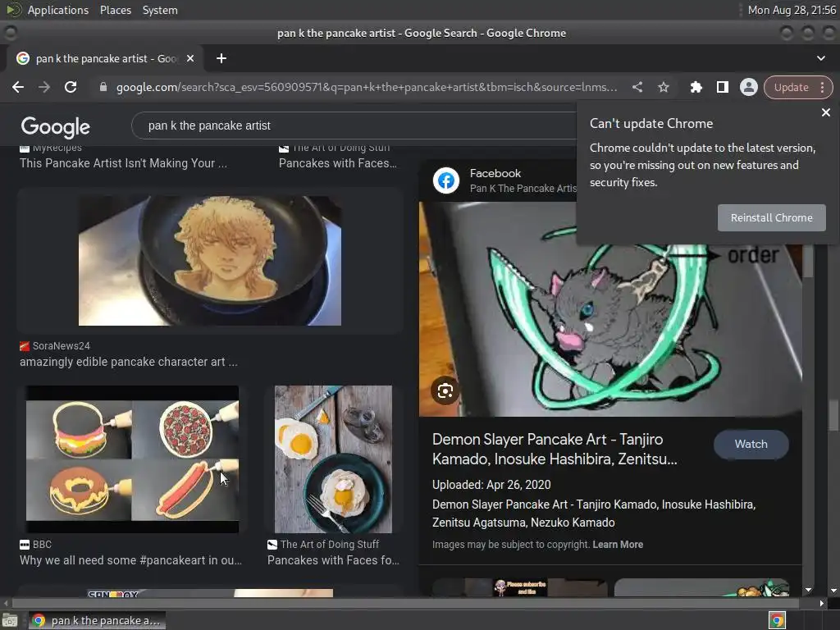The height and width of the screenshot is (630, 840).
Task: Click the Uploaded: Apr 26, 2020 text
Action: pyautogui.click(x=491, y=485)
